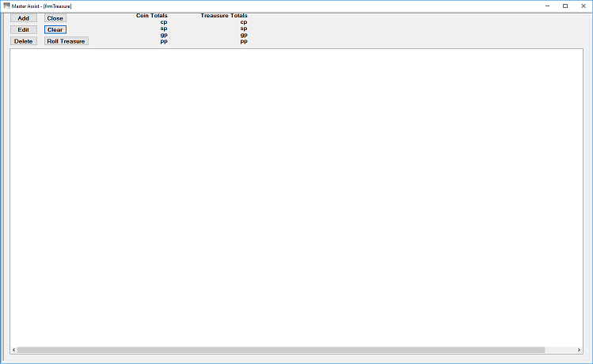This screenshot has width=593, height=364.
Task: Close the treasure form using Close button
Action: [x=55, y=18]
